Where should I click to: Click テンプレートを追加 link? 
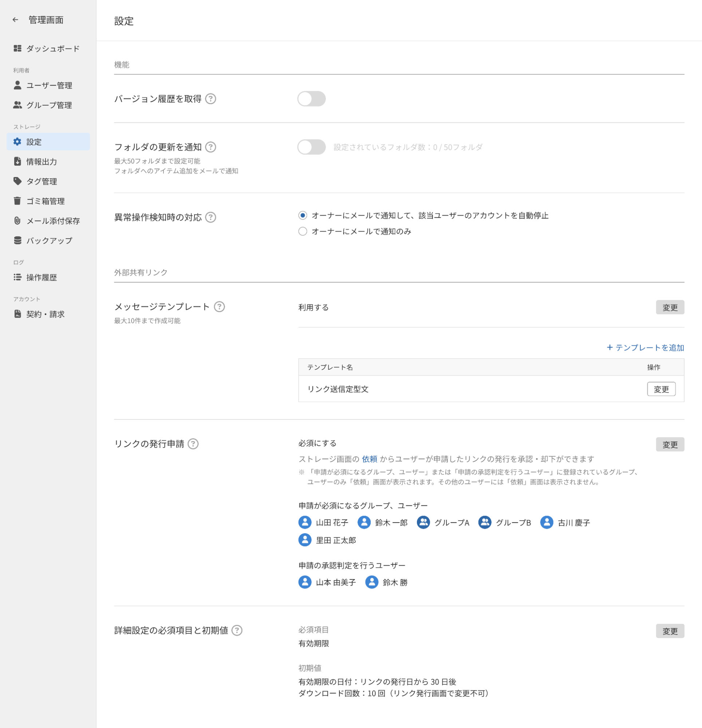(x=645, y=348)
